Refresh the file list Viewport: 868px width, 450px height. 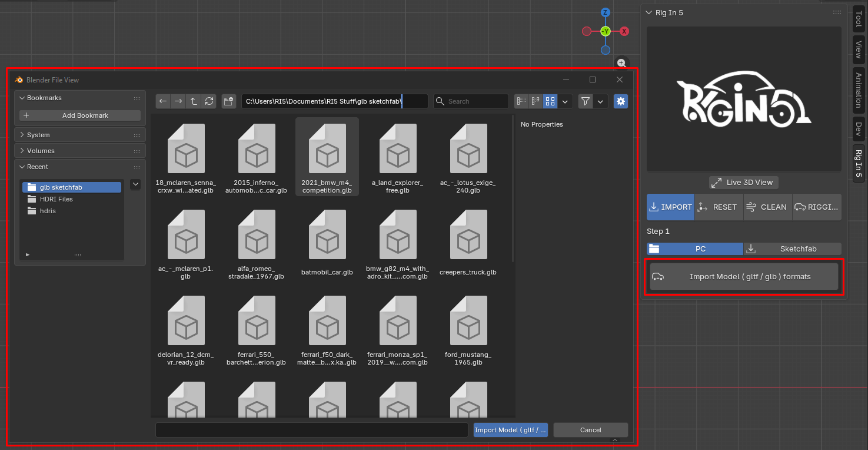tap(209, 101)
